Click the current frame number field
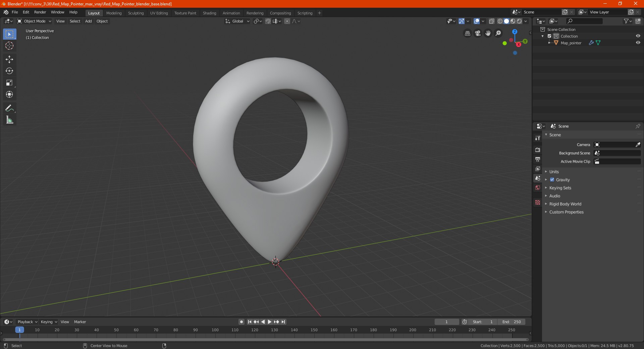Image resolution: width=644 pixels, height=349 pixels. pos(446,322)
